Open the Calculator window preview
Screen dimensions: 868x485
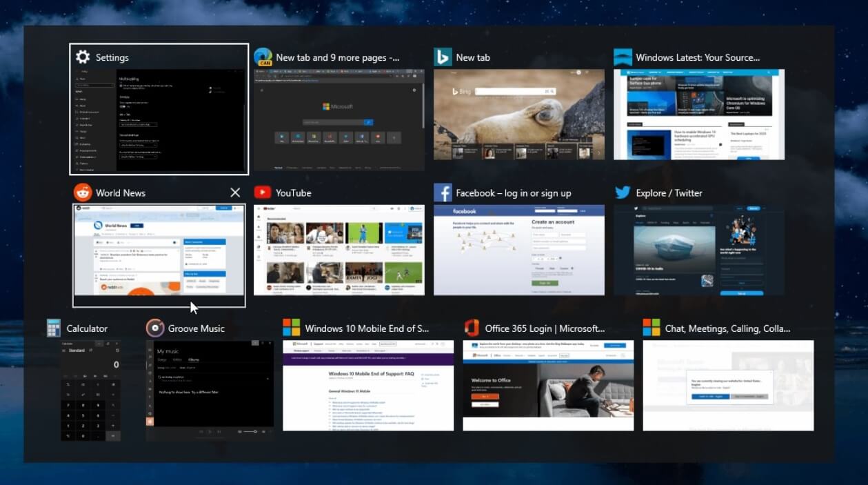pyautogui.click(x=90, y=390)
